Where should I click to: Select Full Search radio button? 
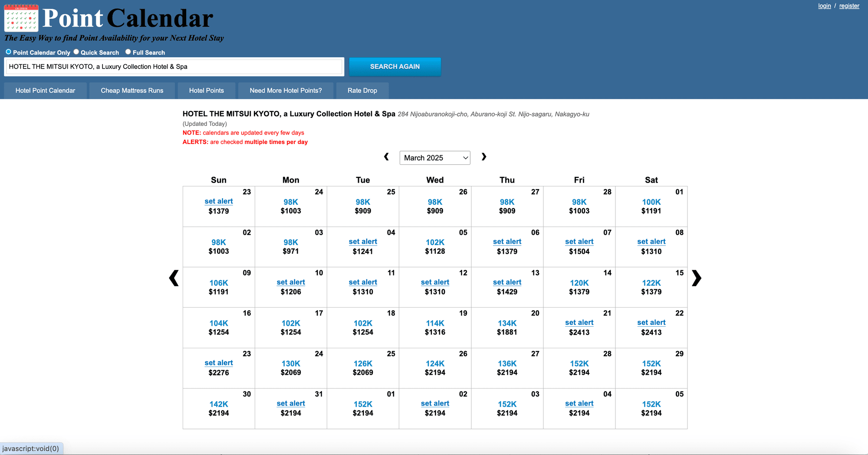point(128,52)
